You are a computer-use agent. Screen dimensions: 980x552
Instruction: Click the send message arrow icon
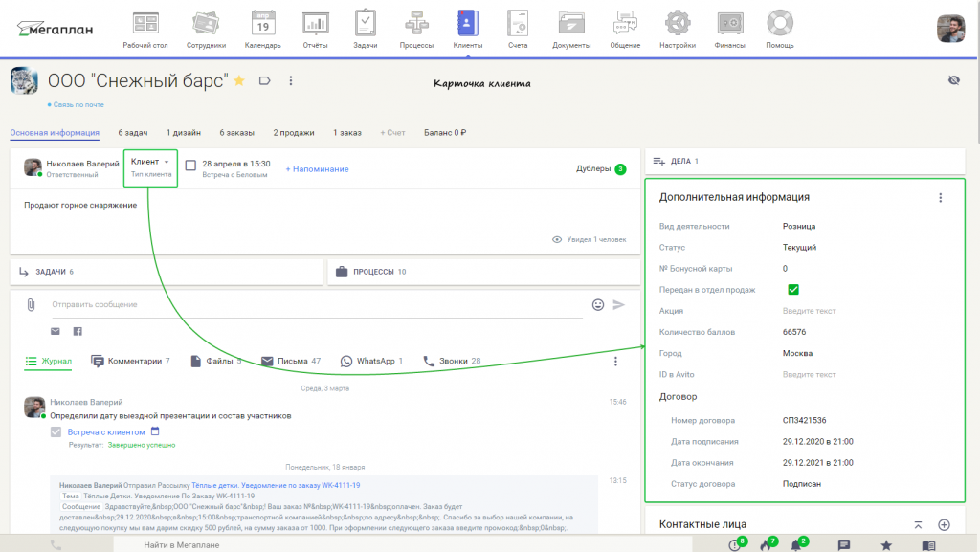(x=618, y=305)
